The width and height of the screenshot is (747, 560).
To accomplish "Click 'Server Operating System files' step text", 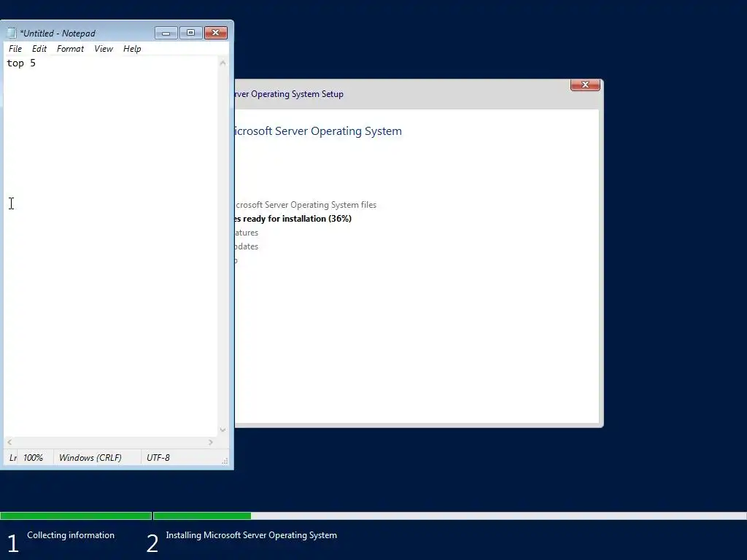I will coord(321,205).
